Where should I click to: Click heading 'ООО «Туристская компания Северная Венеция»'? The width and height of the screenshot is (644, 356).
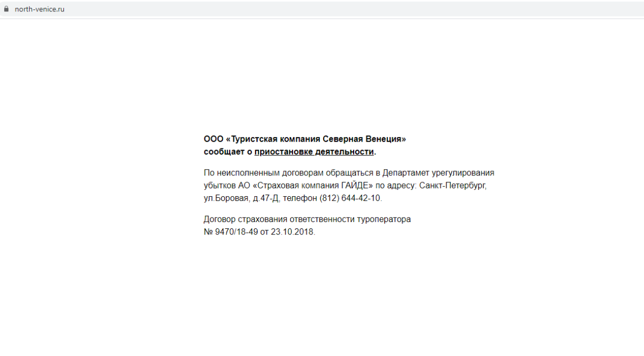tap(305, 139)
